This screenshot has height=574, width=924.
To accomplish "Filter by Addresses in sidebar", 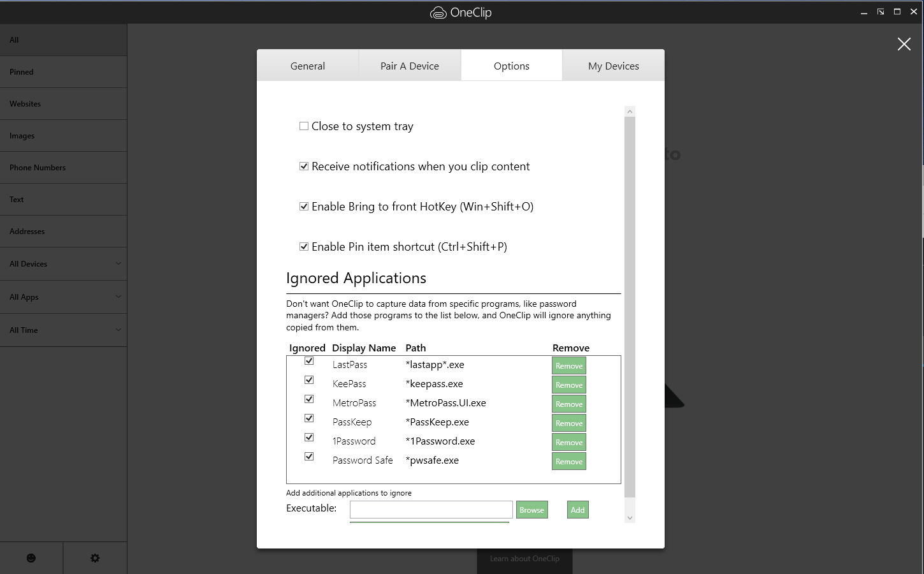I will click(x=63, y=231).
